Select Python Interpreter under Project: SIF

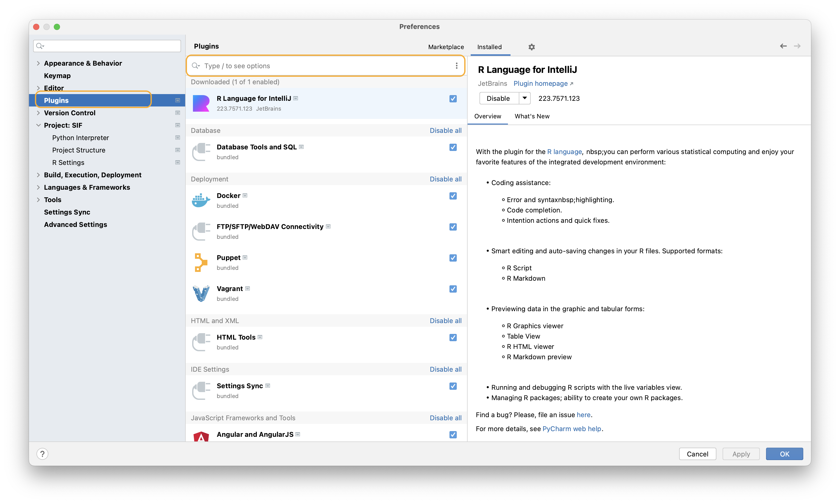click(80, 138)
